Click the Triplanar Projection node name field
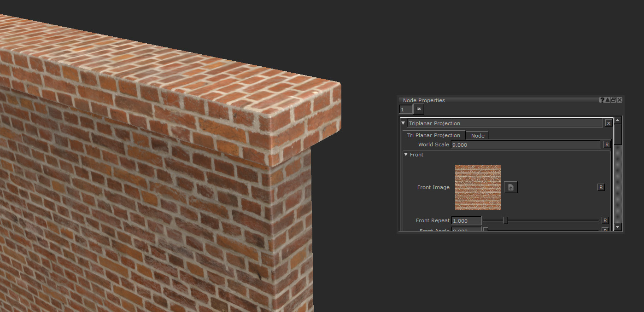The width and height of the screenshot is (644, 312). (x=504, y=123)
